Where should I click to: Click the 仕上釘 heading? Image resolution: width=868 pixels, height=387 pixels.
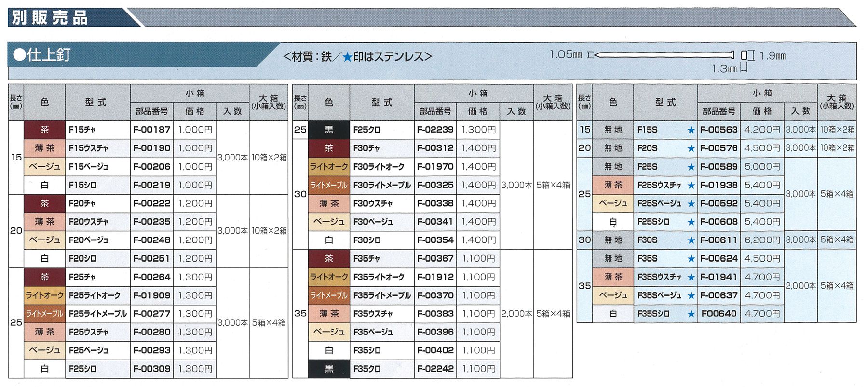coord(42,55)
